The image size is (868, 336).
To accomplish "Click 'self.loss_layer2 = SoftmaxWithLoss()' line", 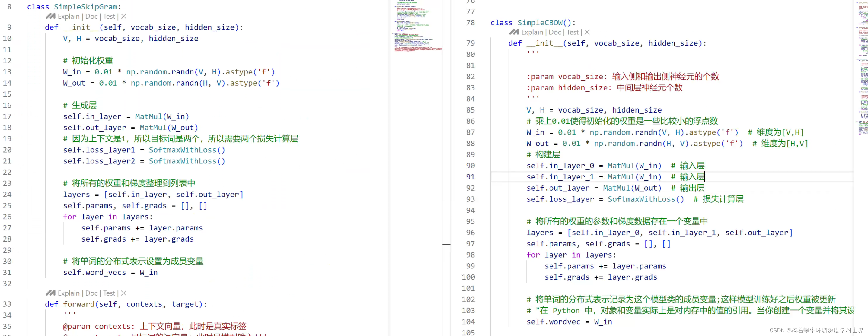I will point(144,161).
